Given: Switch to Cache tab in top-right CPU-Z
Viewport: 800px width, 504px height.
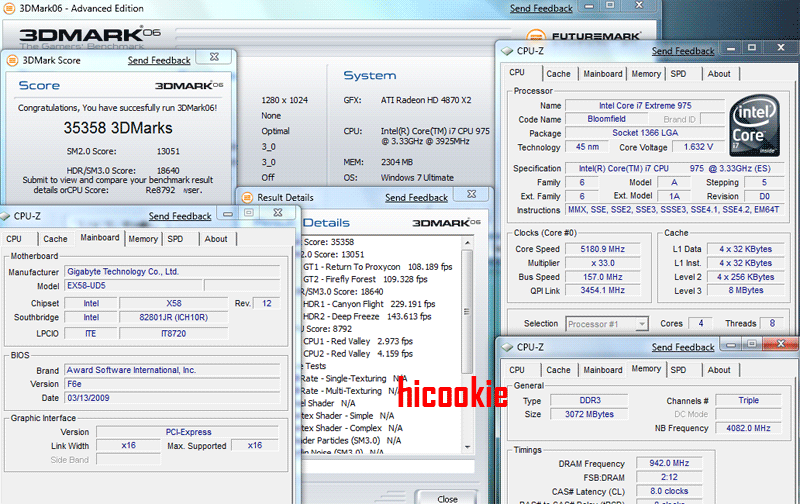Looking at the screenshot, I should [x=558, y=74].
